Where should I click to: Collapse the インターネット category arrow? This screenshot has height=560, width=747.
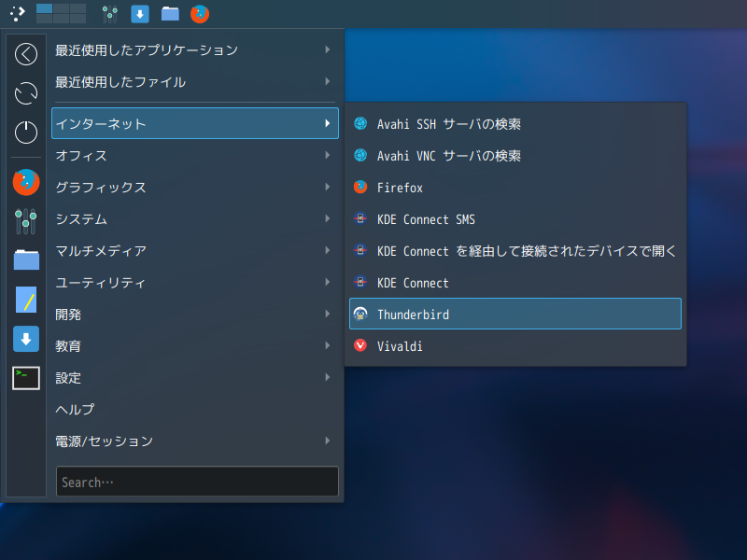(328, 123)
